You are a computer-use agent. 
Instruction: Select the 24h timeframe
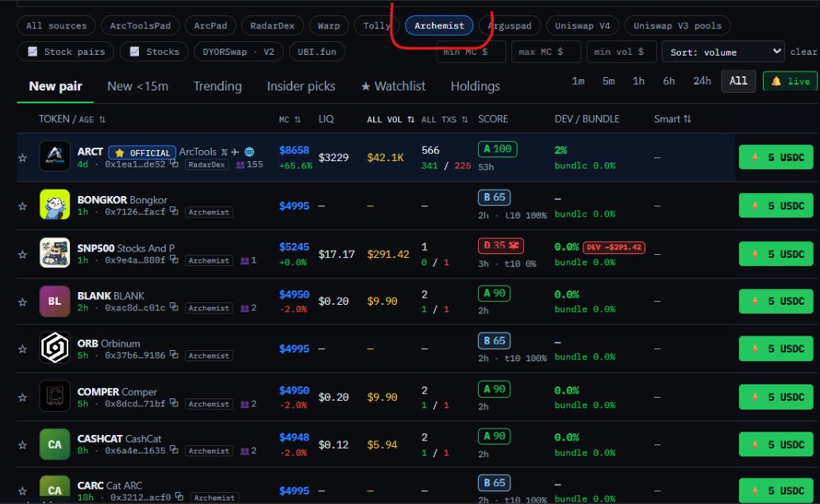702,81
